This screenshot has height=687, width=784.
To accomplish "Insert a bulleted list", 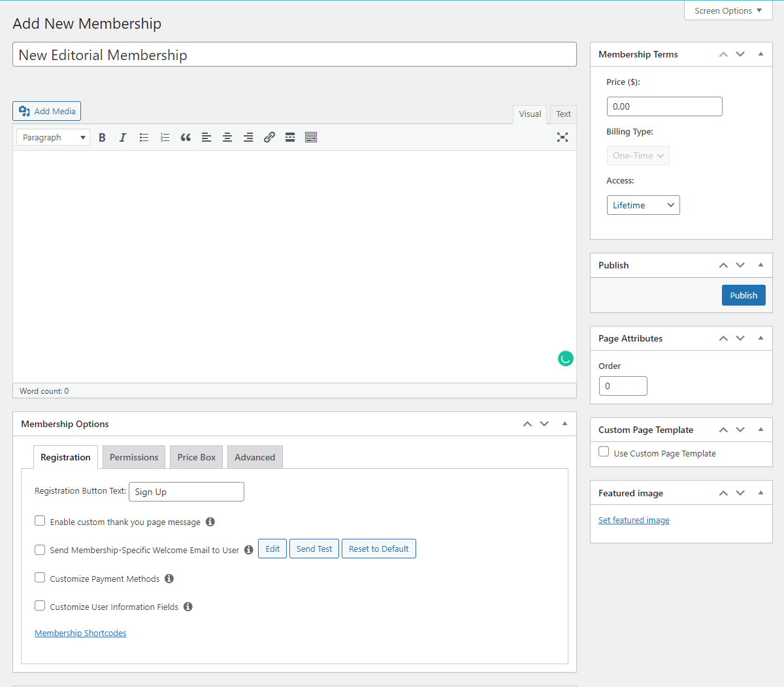I will coord(144,137).
